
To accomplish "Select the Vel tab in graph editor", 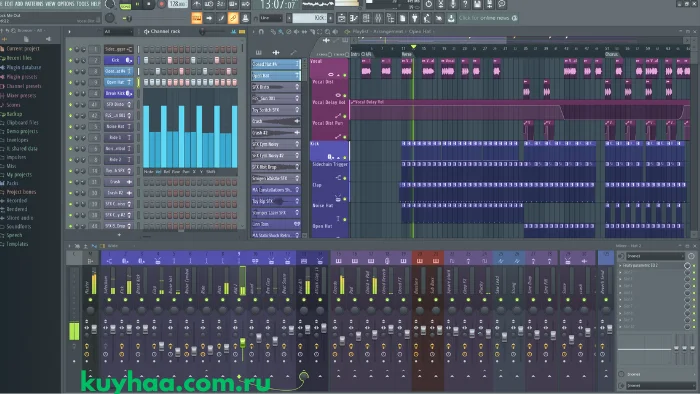I will click(158, 171).
